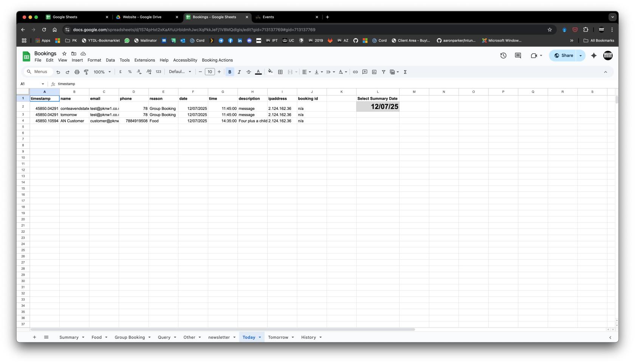Open Functions sigma icon
The height and width of the screenshot is (364, 635).
click(x=405, y=72)
